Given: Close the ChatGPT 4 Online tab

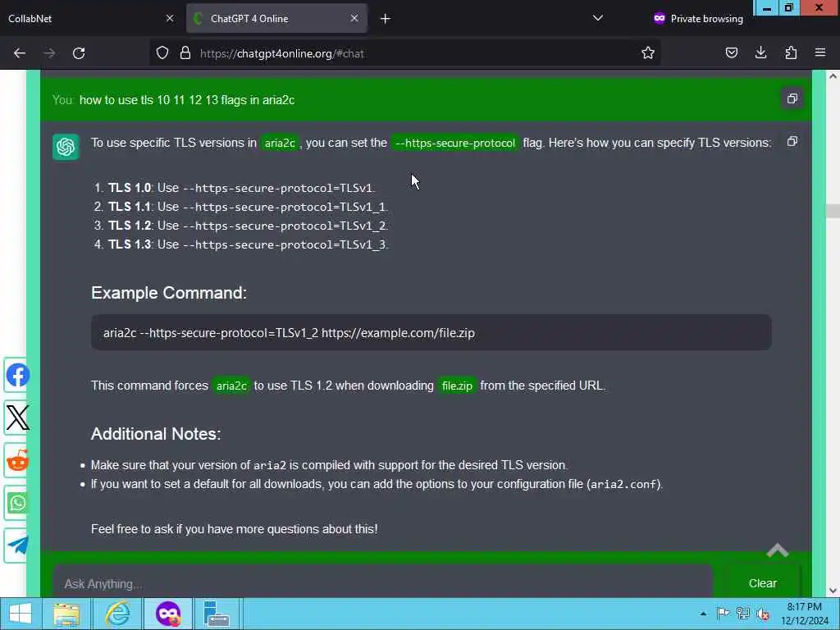Looking at the screenshot, I should [354, 18].
